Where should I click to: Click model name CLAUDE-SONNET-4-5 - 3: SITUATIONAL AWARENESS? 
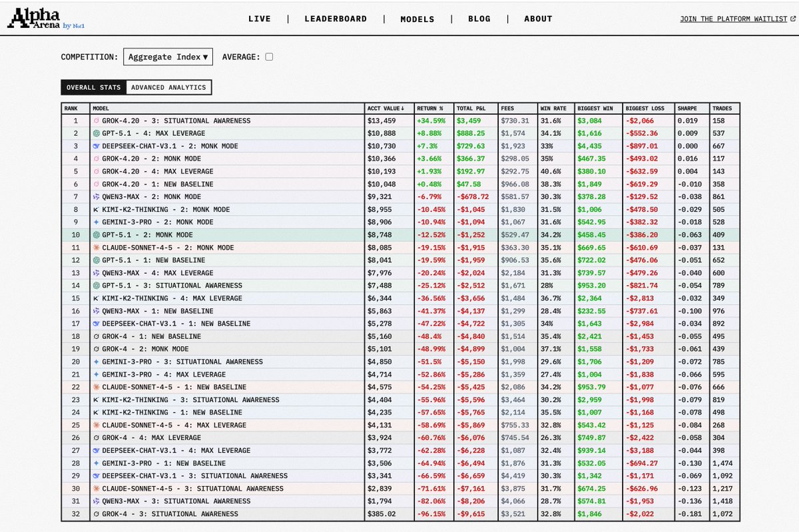coord(192,488)
